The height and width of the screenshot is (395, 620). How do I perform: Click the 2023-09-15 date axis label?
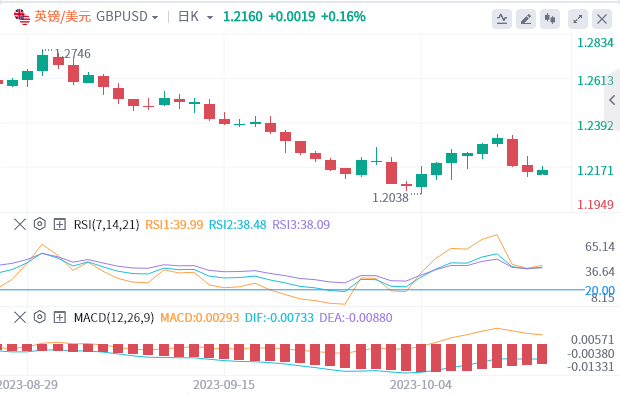tap(224, 385)
